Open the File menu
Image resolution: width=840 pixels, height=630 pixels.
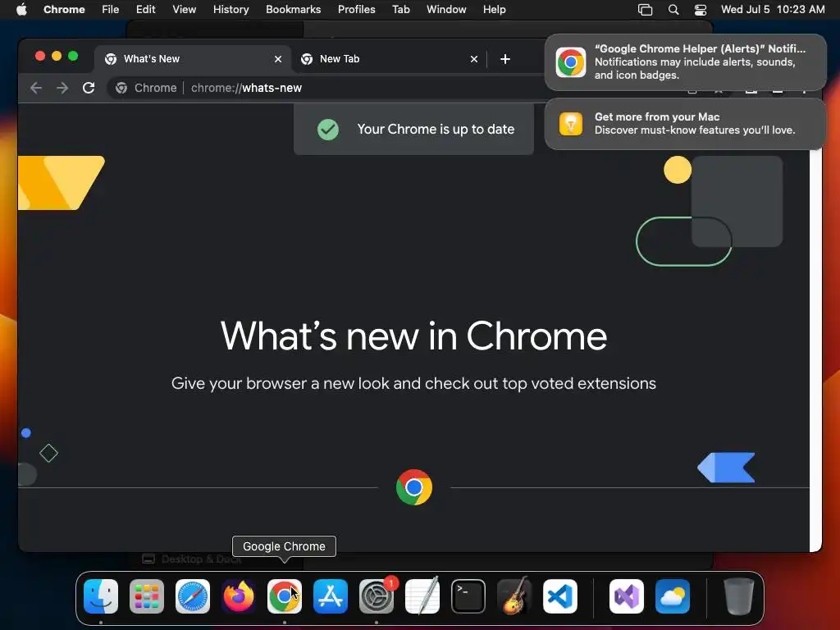[111, 9]
